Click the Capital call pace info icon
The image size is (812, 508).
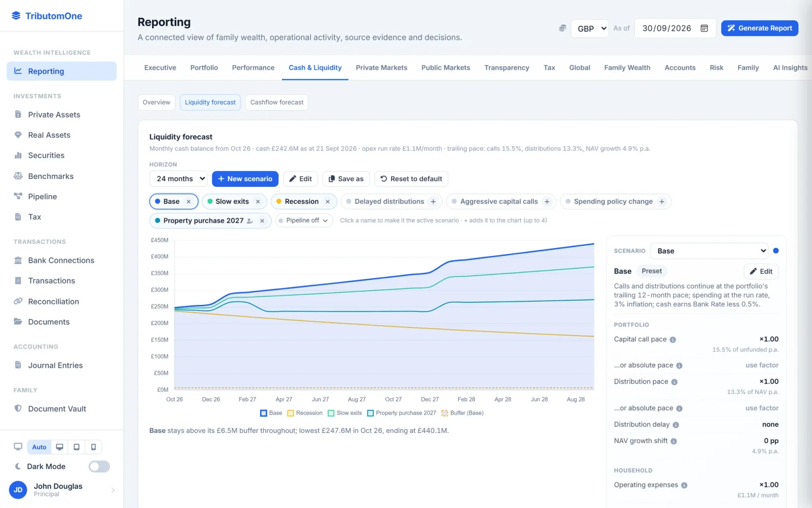[673, 340]
